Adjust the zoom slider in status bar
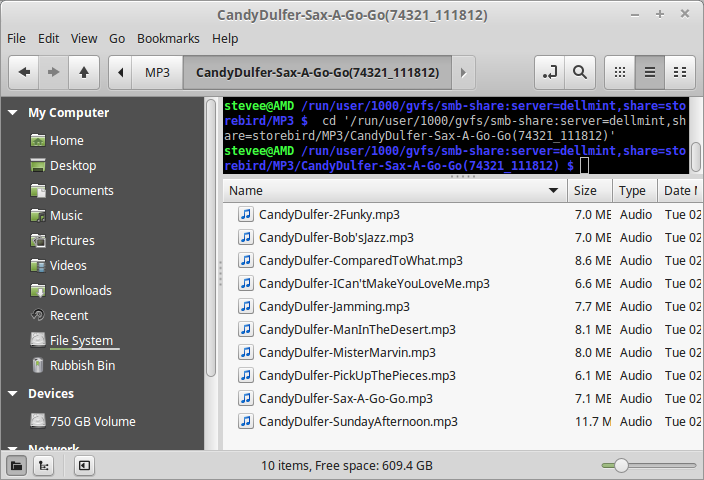The width and height of the screenshot is (704, 480). pyautogui.click(x=621, y=465)
